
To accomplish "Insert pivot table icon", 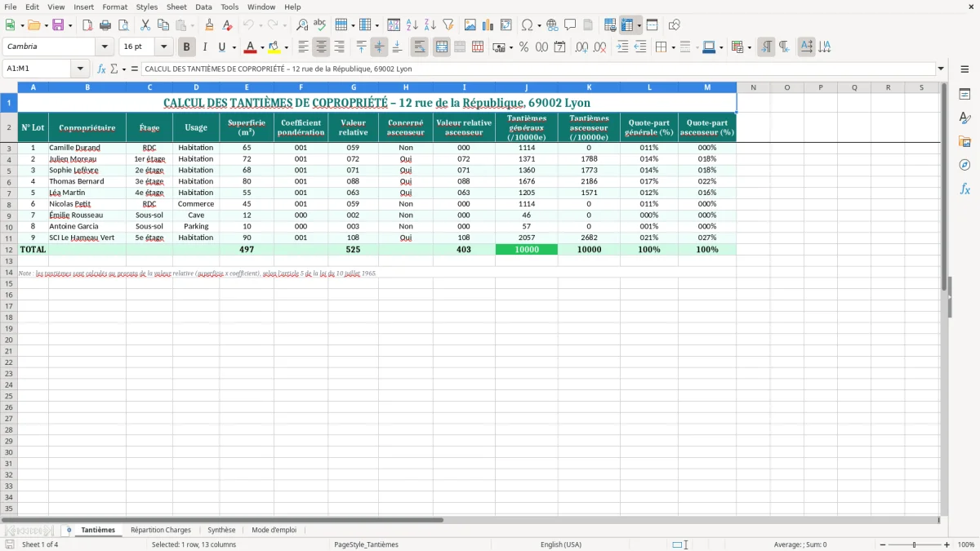I will point(506,25).
